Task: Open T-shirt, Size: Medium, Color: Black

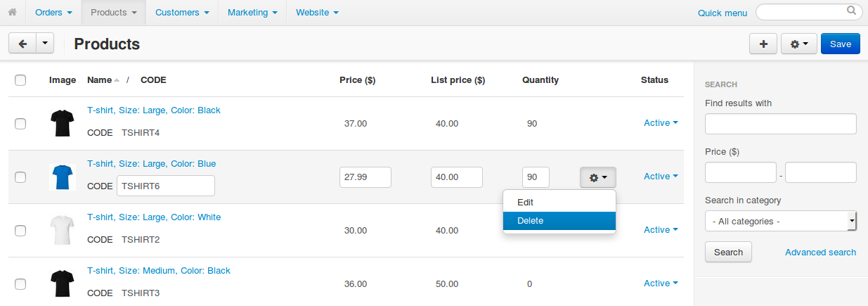Action: [x=159, y=271]
